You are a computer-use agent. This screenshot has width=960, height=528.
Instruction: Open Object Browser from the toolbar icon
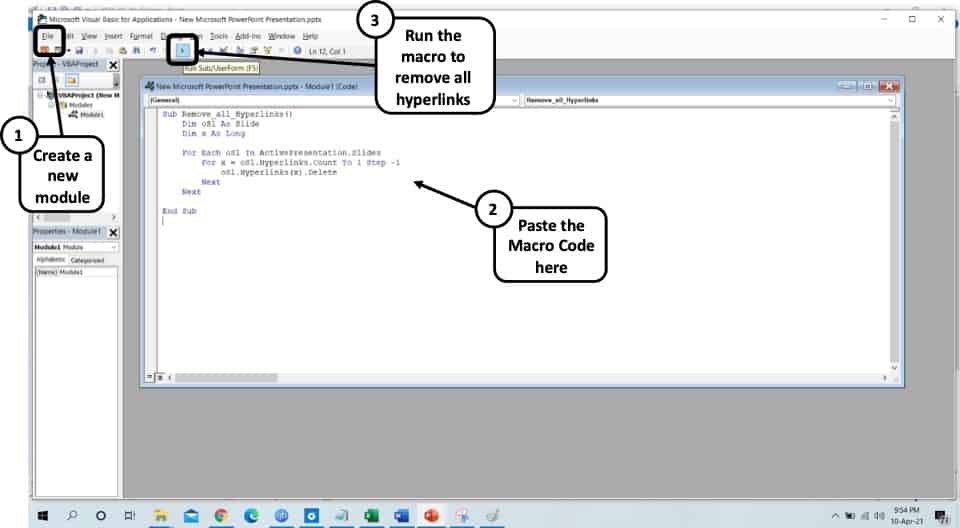click(268, 51)
